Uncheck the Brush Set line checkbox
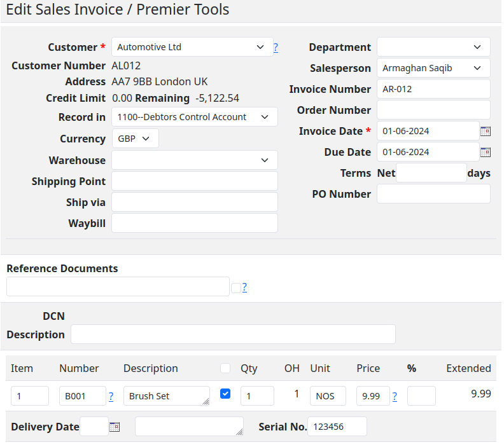Image resolution: width=504 pixels, height=447 pixels. pos(225,394)
